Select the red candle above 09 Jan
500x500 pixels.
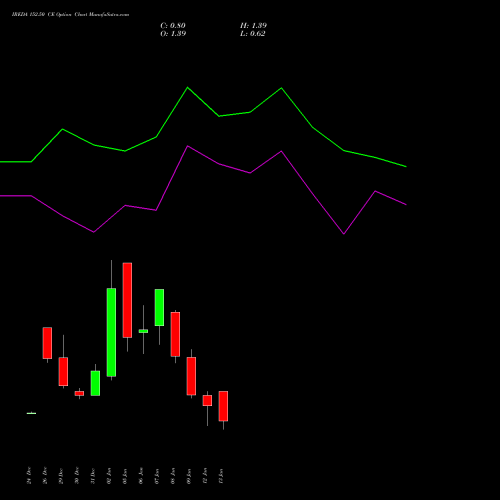(191, 376)
